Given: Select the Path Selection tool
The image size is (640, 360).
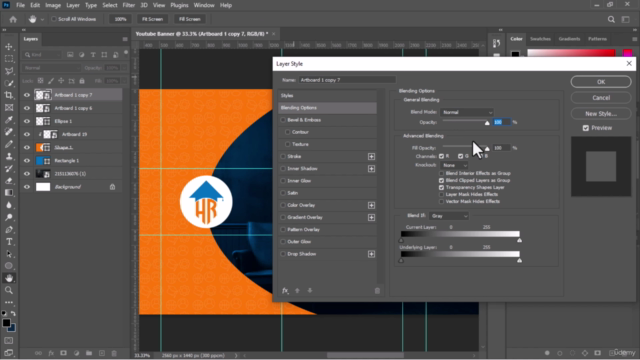Looking at the screenshot, I should click(x=9, y=254).
